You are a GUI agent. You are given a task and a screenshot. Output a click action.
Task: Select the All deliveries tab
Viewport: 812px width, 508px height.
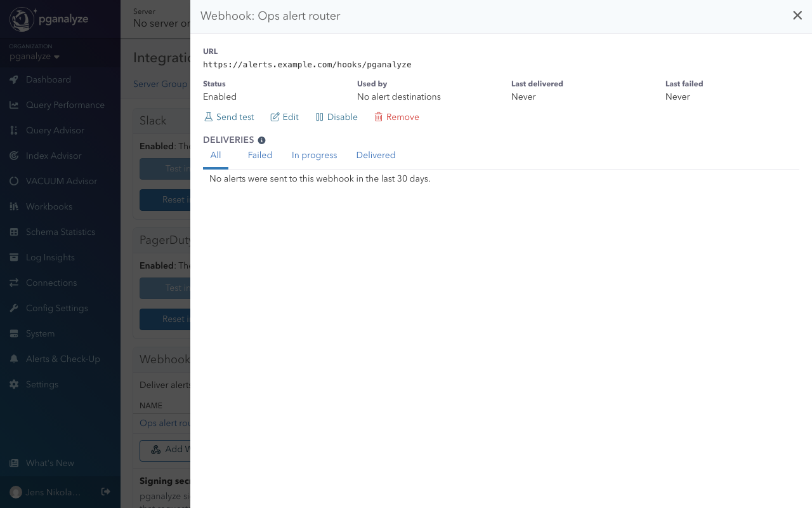tap(216, 156)
